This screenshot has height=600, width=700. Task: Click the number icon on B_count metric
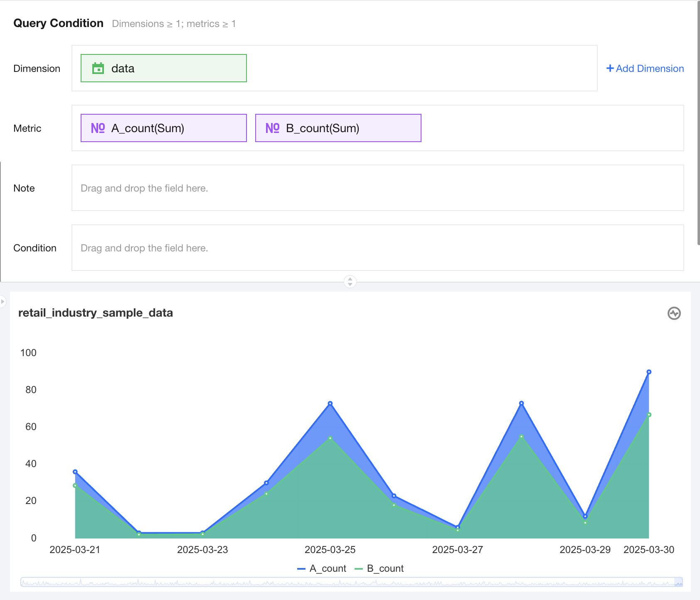coord(272,128)
